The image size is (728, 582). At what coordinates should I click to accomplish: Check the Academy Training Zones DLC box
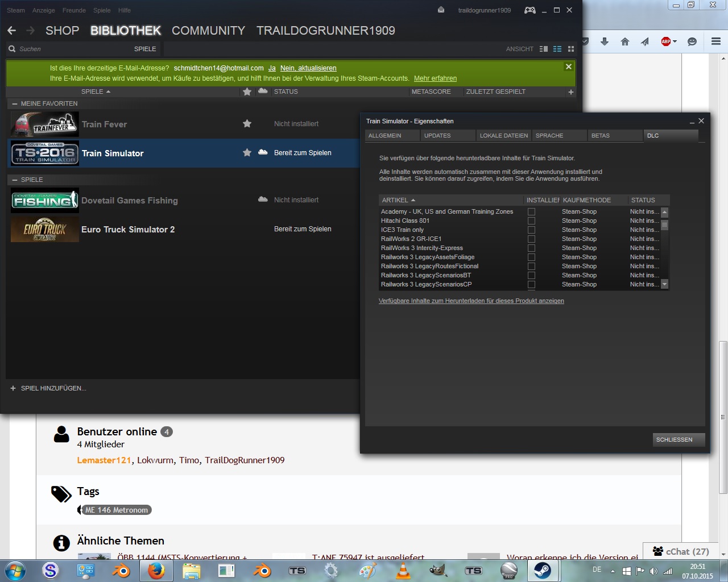pyautogui.click(x=531, y=211)
